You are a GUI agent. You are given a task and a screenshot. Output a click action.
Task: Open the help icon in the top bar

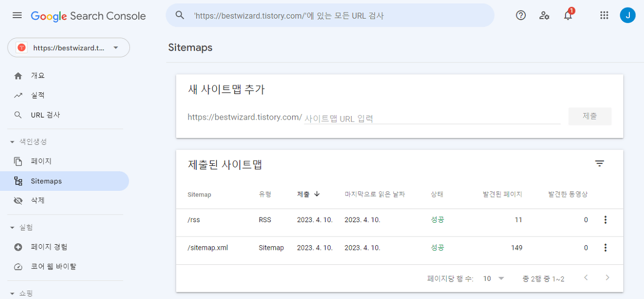coord(520,15)
